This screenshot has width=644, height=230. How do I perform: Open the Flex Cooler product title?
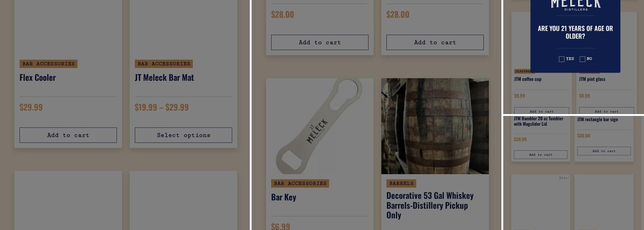(38, 77)
